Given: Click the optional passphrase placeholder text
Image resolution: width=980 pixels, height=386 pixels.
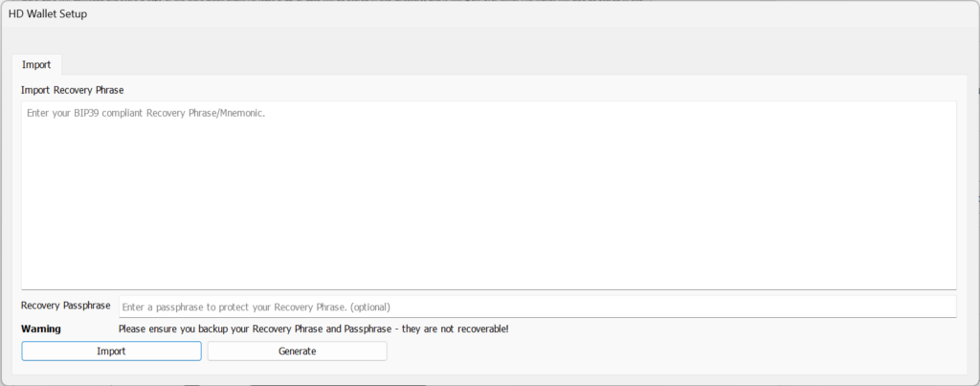Looking at the screenshot, I should click(x=256, y=307).
